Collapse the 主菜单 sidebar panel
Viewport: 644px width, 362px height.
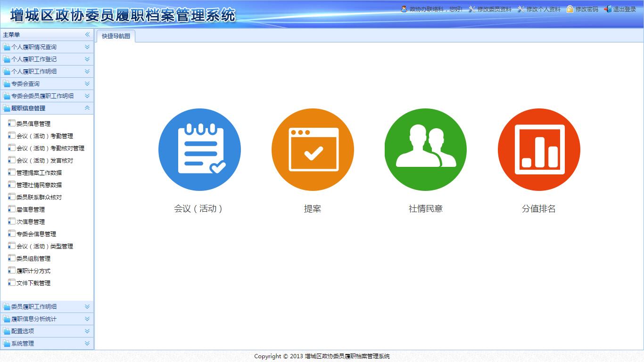88,34
